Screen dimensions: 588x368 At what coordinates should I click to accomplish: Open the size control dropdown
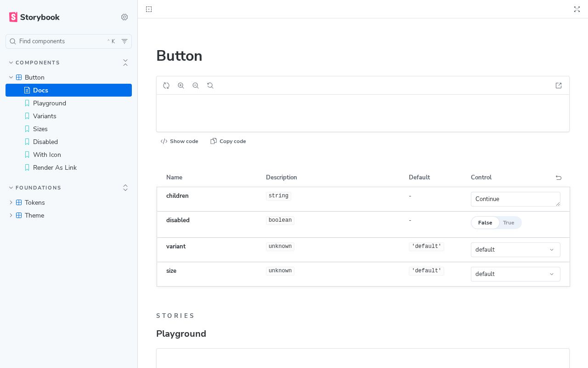coord(515,274)
